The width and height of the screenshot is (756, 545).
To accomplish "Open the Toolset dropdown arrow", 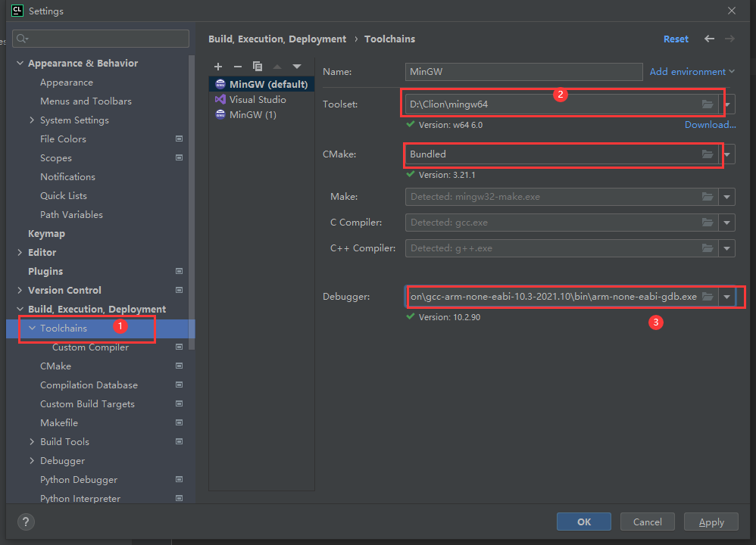I will [727, 104].
